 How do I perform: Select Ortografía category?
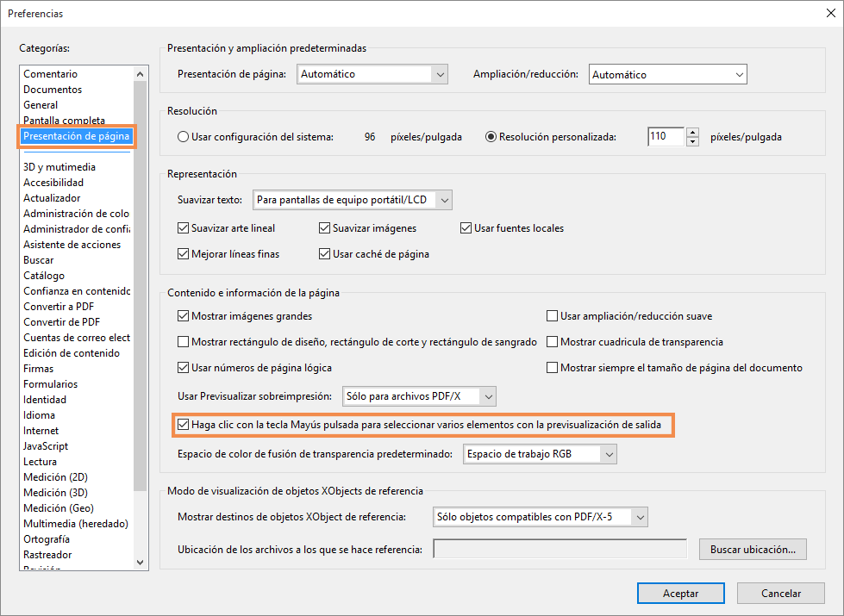coord(47,539)
